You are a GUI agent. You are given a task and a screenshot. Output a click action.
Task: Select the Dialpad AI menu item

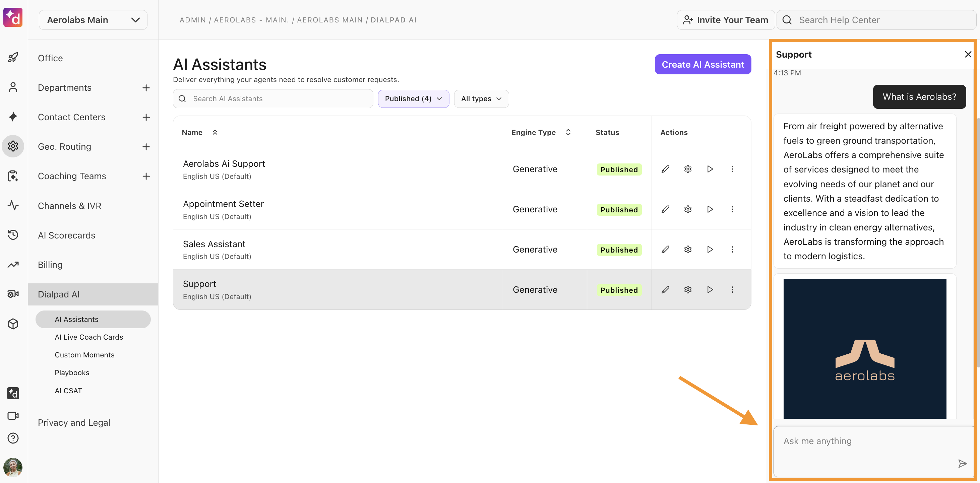coord(93,294)
